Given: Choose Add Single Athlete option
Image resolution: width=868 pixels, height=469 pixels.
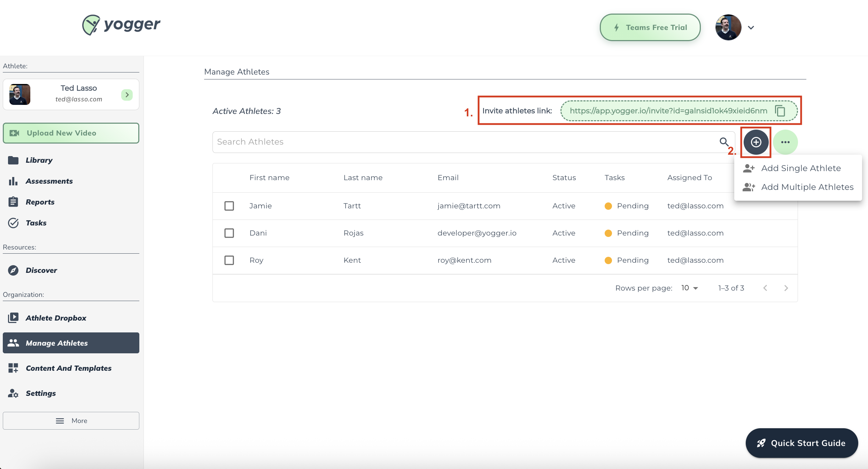Looking at the screenshot, I should click(801, 168).
